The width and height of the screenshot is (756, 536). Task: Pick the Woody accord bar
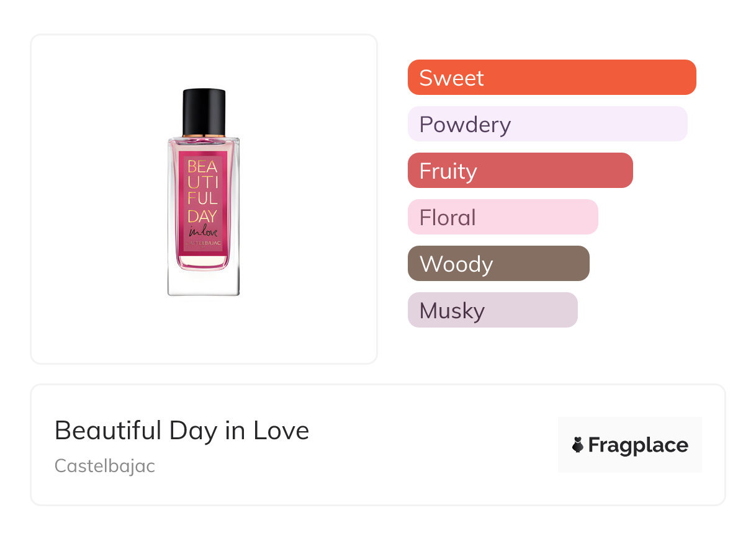point(498,264)
